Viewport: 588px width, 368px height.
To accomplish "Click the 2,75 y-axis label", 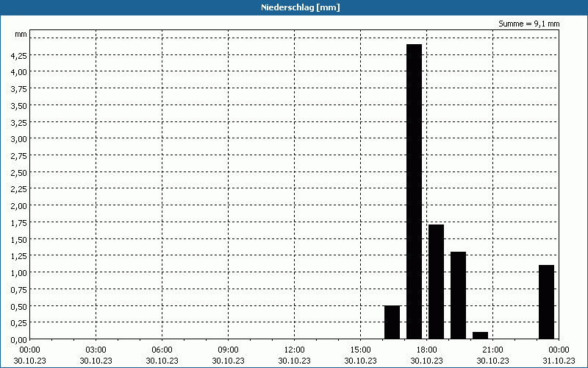I will pos(19,156).
